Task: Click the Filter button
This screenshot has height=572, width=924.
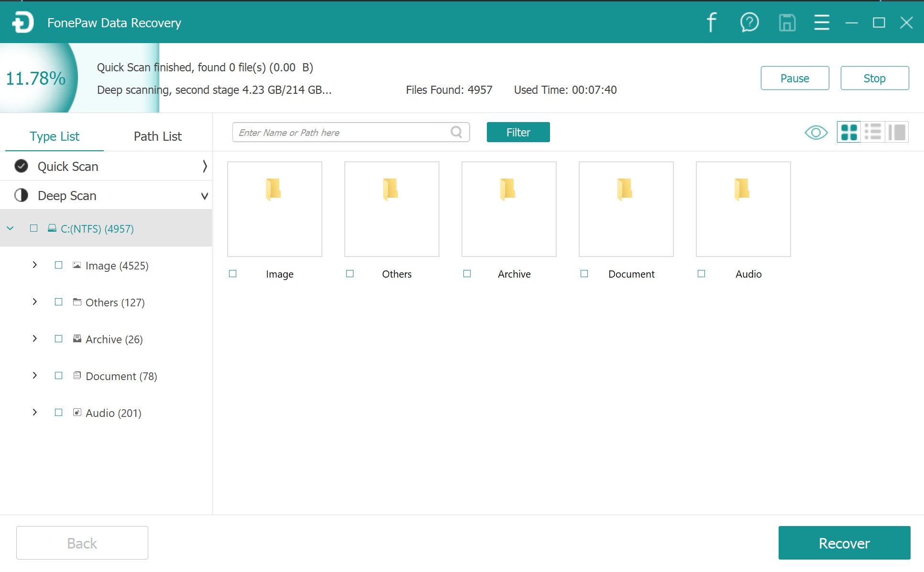Action: (x=518, y=132)
